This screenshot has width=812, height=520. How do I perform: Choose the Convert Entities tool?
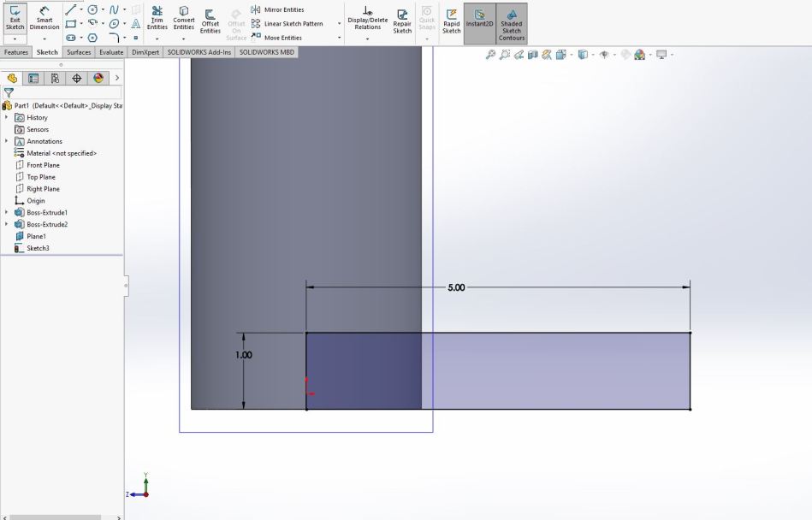(x=184, y=19)
